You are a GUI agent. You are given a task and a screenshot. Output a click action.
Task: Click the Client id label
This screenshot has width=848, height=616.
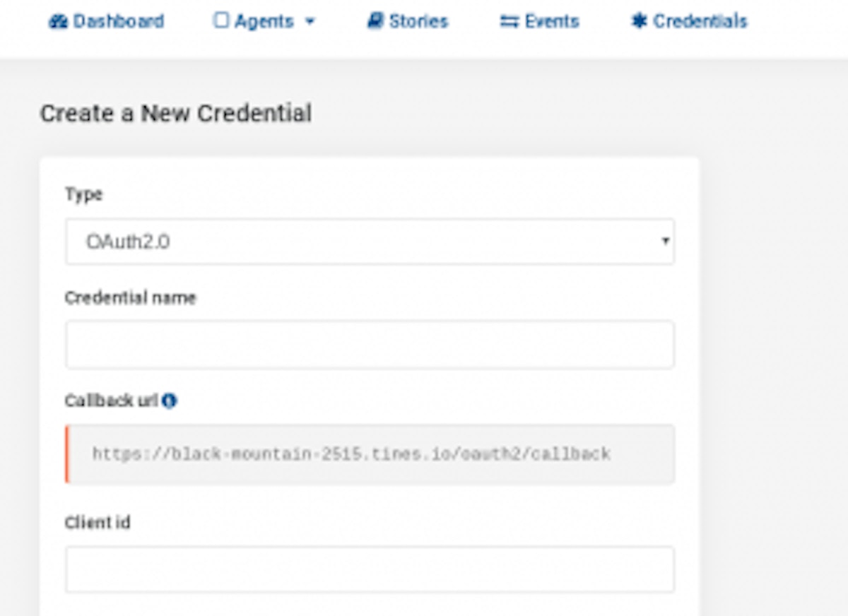click(x=98, y=523)
